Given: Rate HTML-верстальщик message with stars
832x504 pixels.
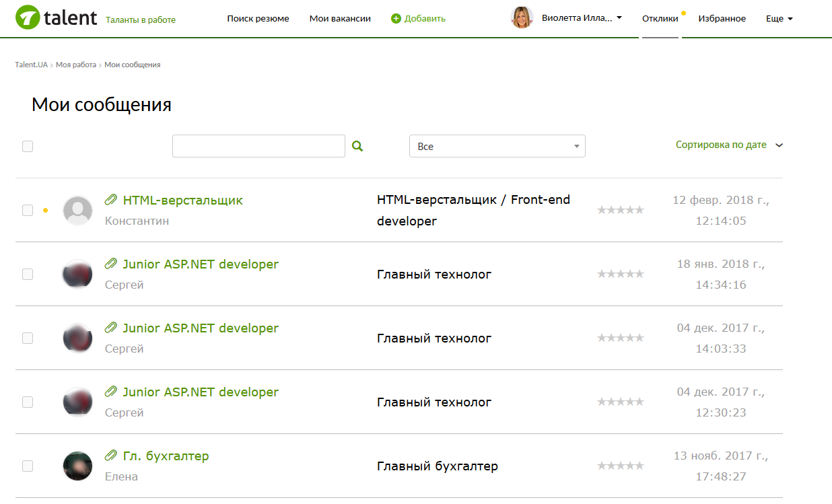Looking at the screenshot, I should [620, 210].
